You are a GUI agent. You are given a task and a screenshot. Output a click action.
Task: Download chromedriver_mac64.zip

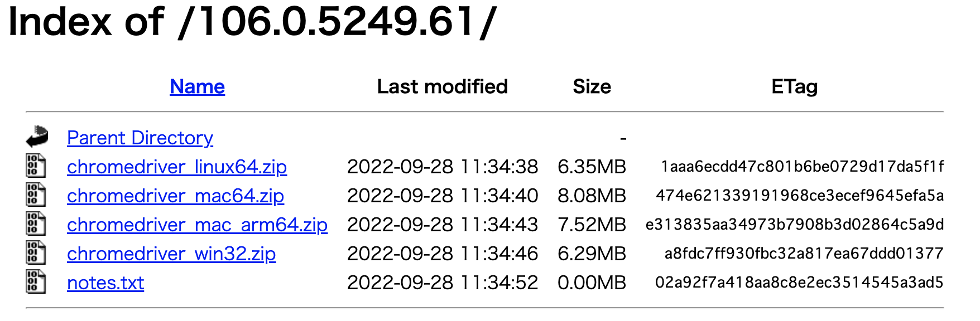point(175,196)
